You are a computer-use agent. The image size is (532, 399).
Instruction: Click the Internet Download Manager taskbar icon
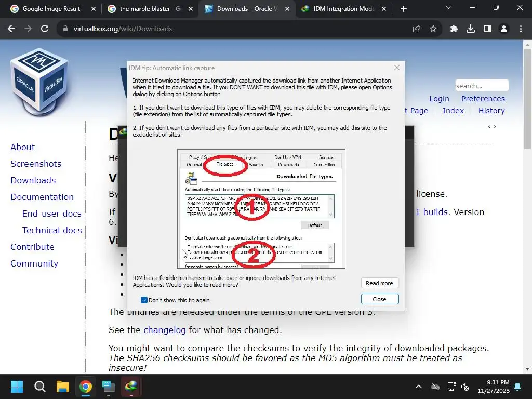pyautogui.click(x=131, y=387)
